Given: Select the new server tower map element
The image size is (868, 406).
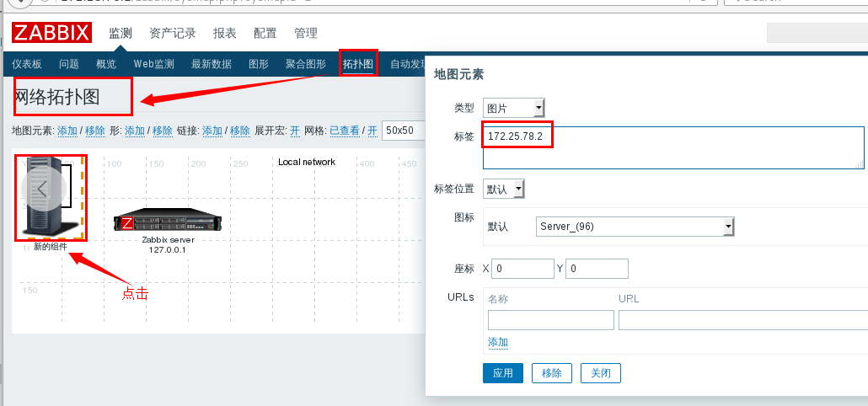Looking at the screenshot, I should [x=50, y=197].
